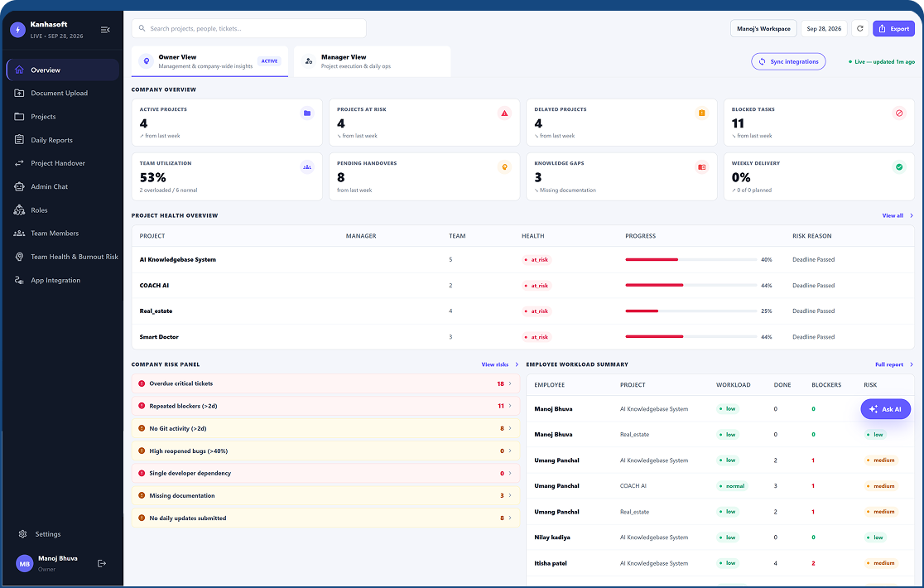924x588 pixels.
Task: Open the Sep 28, 2026 date picker
Action: click(x=824, y=28)
